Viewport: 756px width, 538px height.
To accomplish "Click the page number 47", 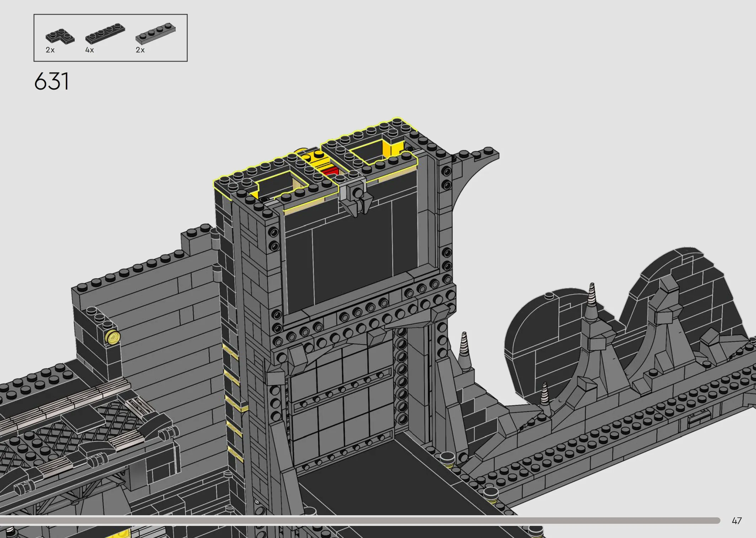I will click(737, 521).
